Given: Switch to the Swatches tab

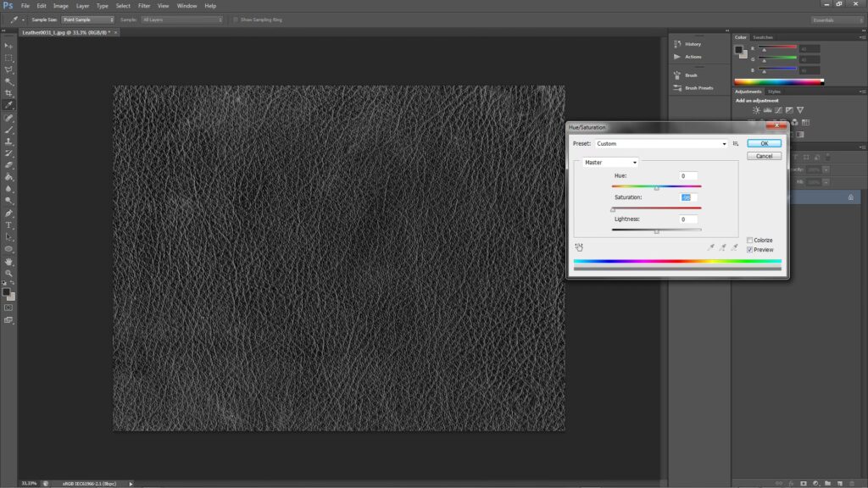Looking at the screenshot, I should click(763, 37).
